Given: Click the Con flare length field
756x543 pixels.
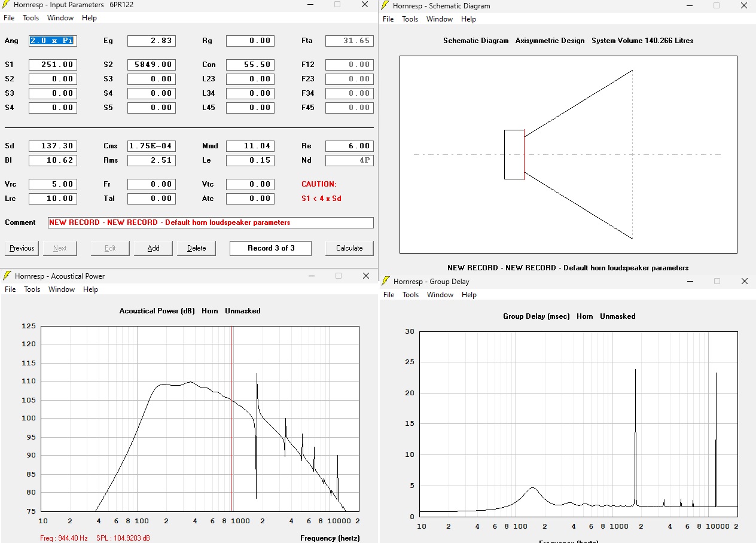Looking at the screenshot, I should pos(250,65).
